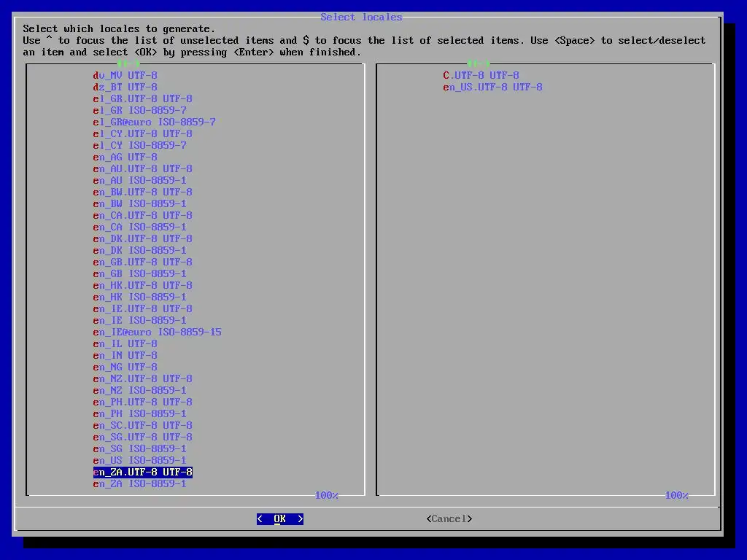This screenshot has height=560, width=747.
Task: Confirm with the OK button
Action: pos(279,518)
